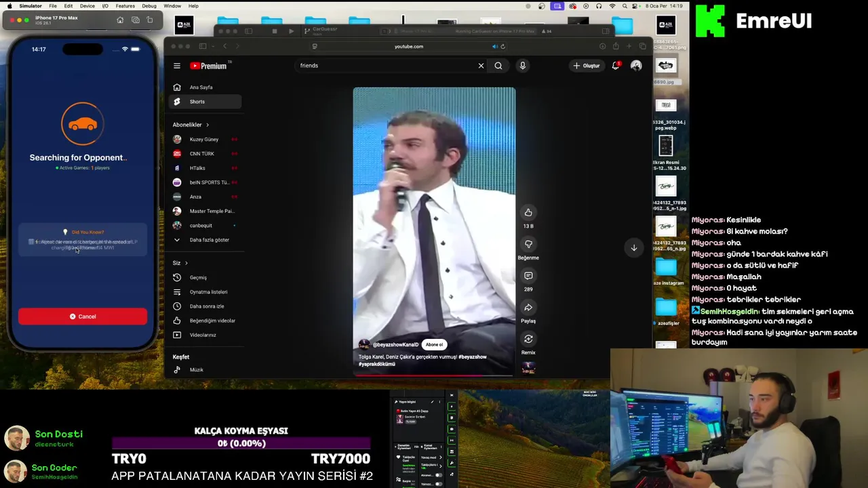This screenshot has height=488, width=868.
Task: Open the CNN TÜRK subscription
Action: (x=205, y=154)
